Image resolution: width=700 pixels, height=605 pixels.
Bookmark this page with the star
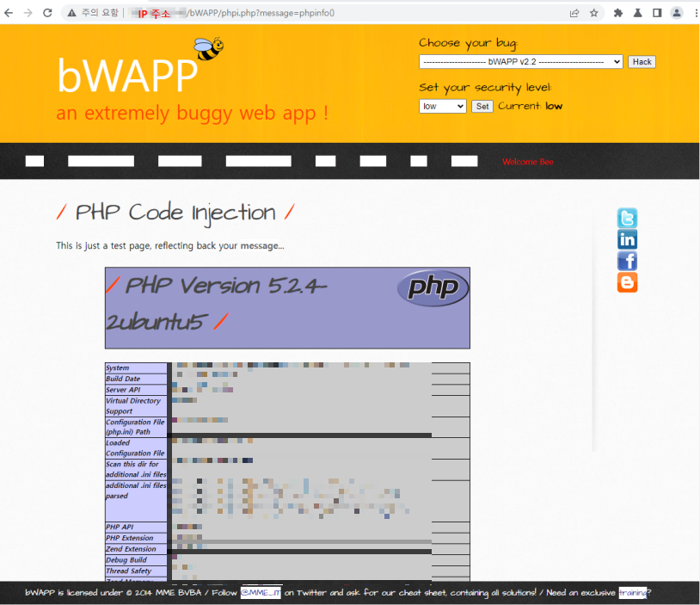(x=593, y=13)
